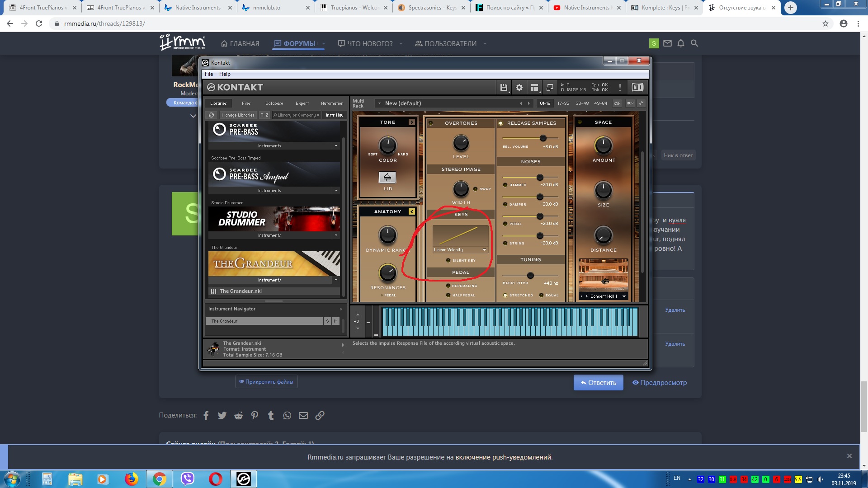
Task: Open the Help menu
Action: tap(225, 74)
